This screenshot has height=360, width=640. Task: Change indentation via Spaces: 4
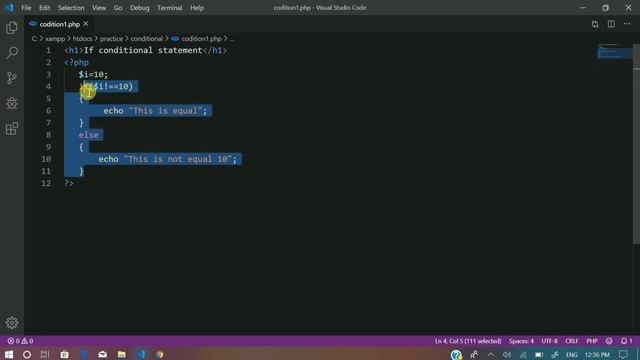521,341
